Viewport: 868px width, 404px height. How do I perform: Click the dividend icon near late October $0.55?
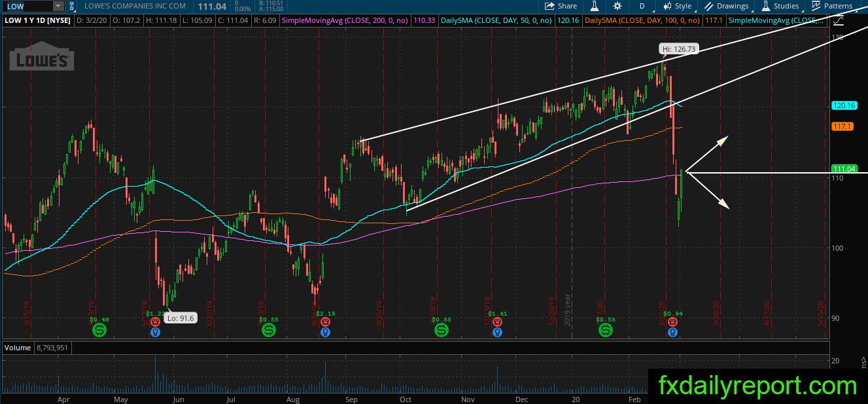click(441, 330)
